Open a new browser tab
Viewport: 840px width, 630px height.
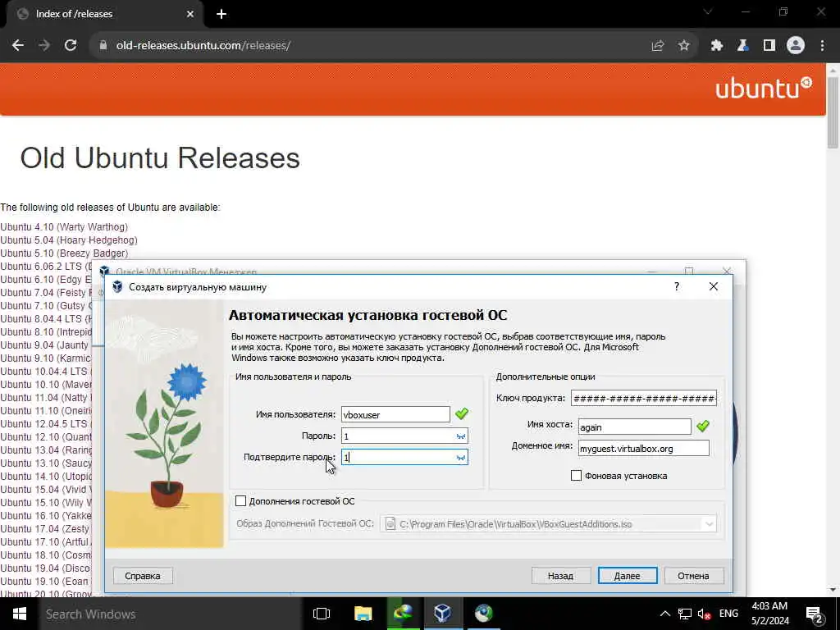[x=221, y=14]
